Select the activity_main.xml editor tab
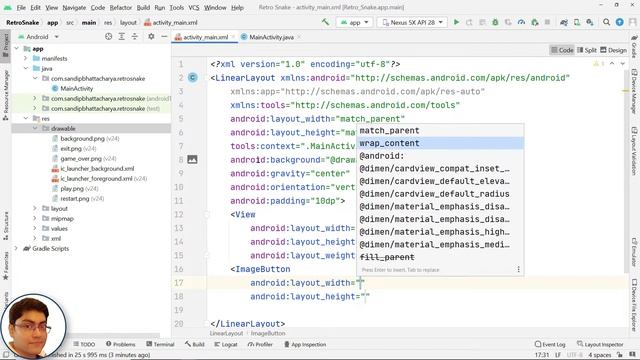Screen dimensions: 640x360 [206, 37]
